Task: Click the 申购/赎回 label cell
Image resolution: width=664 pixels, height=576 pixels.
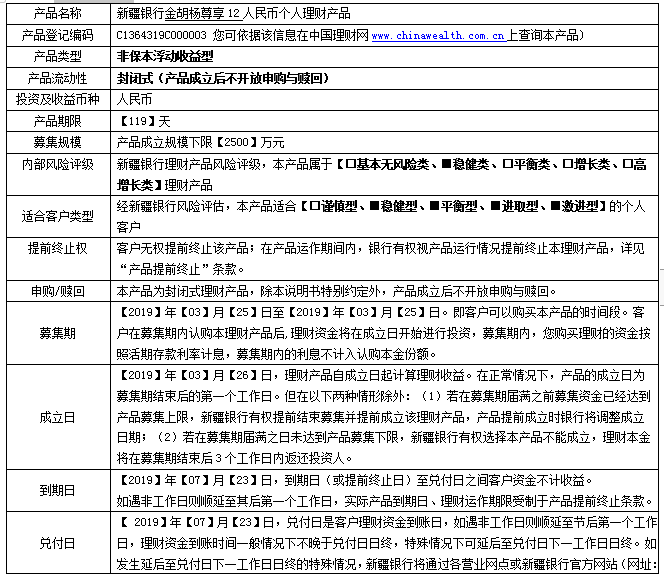Action: point(58,291)
